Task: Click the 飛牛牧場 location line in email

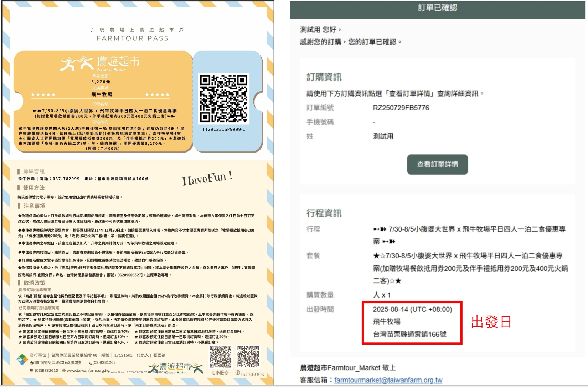Action: pos(387,321)
